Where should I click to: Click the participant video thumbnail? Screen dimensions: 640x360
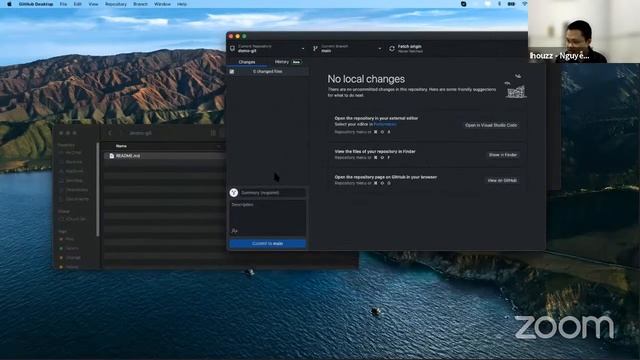pos(584,31)
